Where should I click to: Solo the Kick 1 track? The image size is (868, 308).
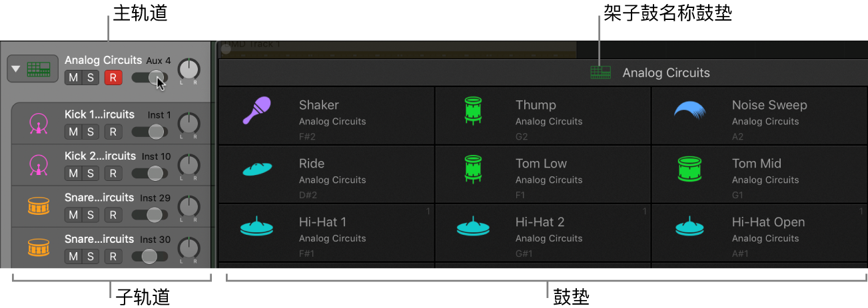point(90,132)
